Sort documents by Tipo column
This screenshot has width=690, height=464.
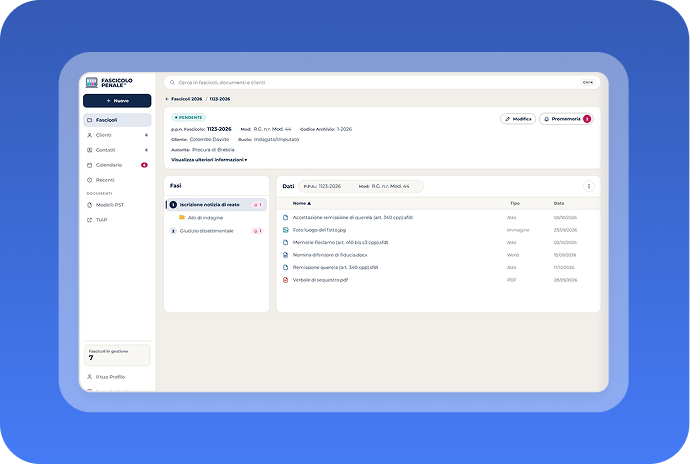coord(515,203)
